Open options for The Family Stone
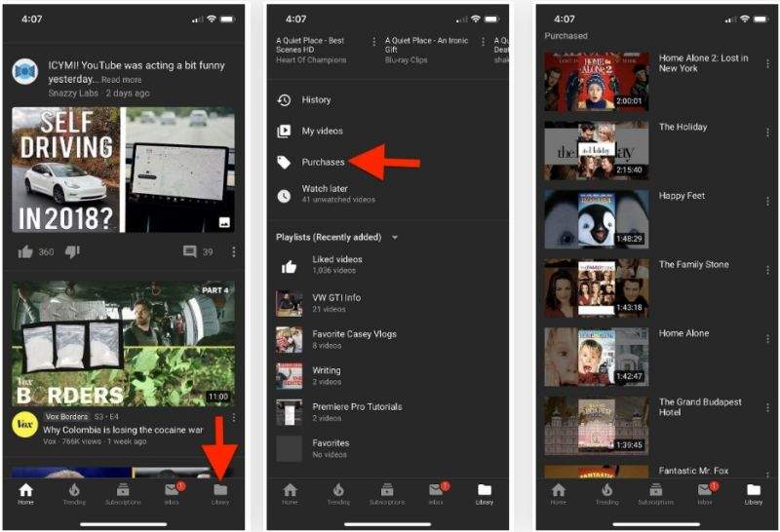The image size is (780, 532). 767,270
